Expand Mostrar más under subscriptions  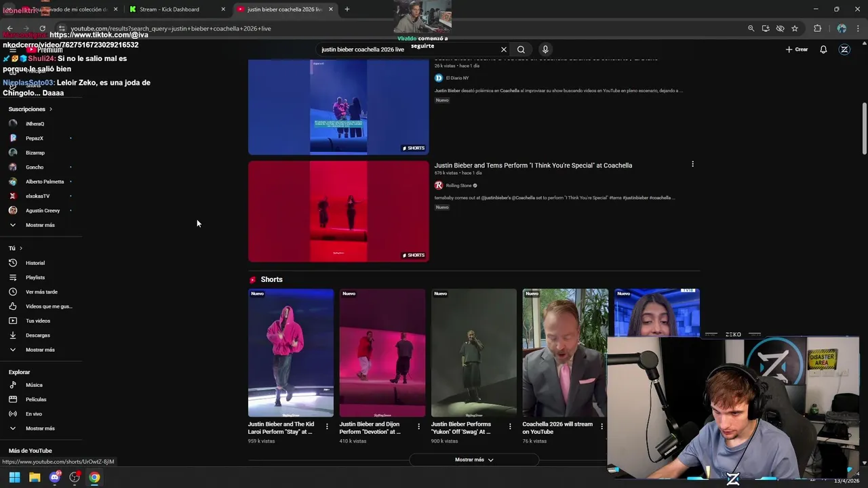pos(41,225)
